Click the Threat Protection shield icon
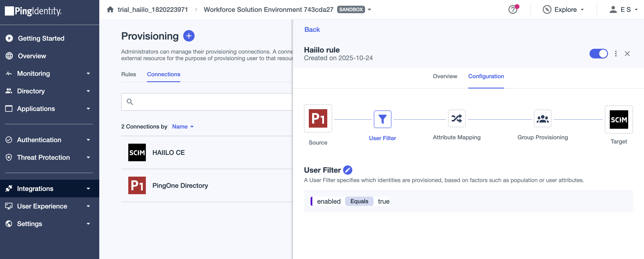 pyautogui.click(x=9, y=157)
